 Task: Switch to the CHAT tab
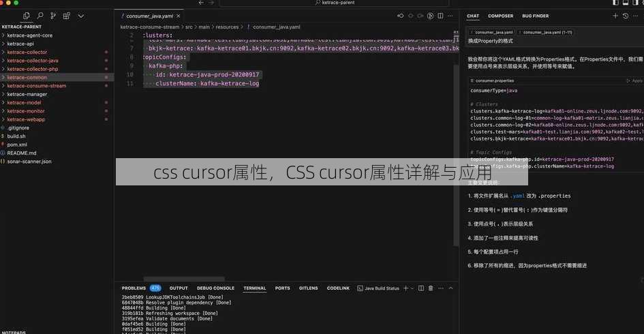click(473, 16)
